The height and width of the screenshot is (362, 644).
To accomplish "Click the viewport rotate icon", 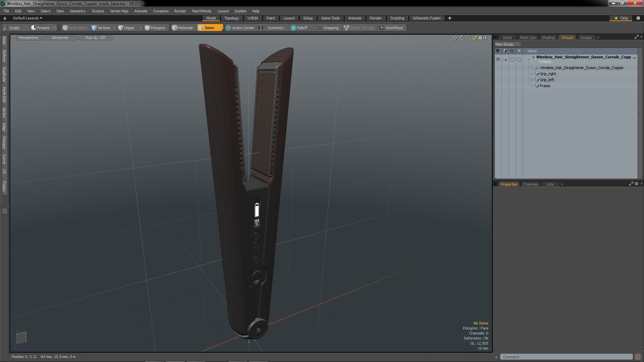I will (x=462, y=38).
